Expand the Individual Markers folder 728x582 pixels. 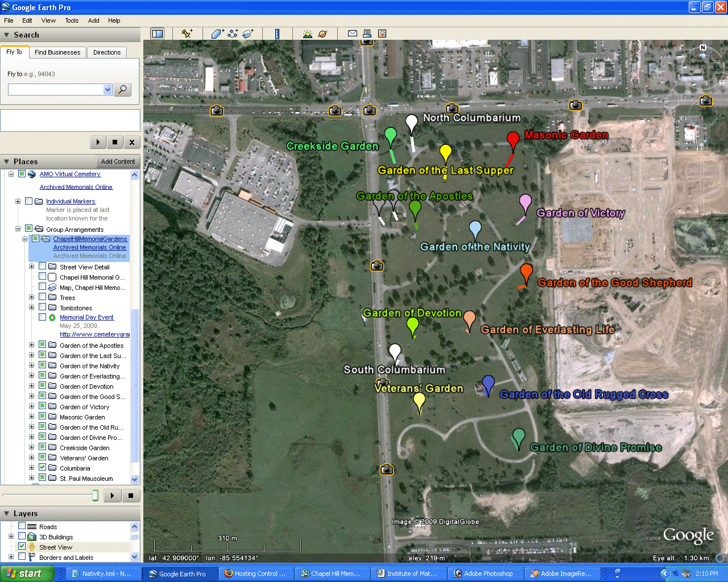coord(18,201)
